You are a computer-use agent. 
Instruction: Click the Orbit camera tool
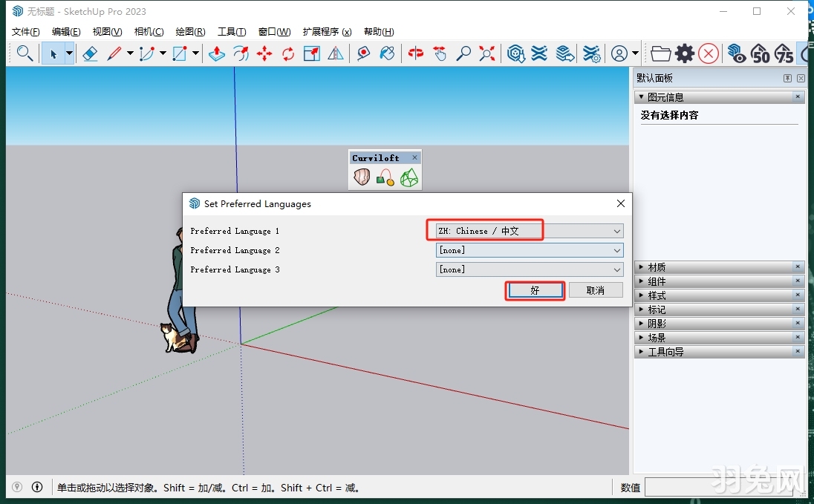[416, 53]
